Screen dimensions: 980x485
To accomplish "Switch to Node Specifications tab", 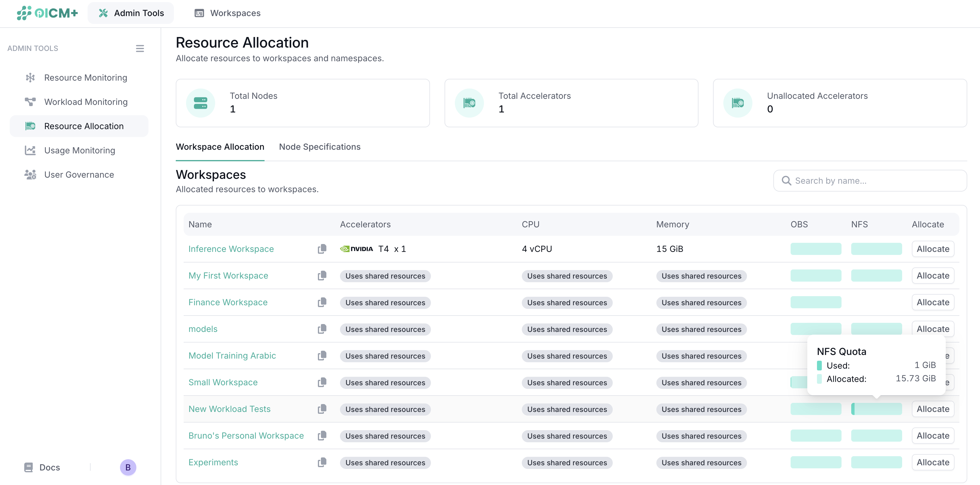I will 320,147.
